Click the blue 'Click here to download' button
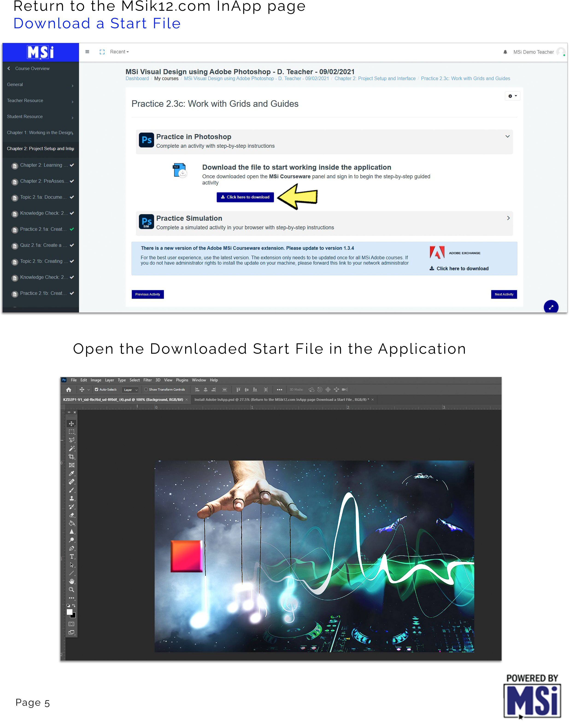This screenshot has height=728, width=569. pos(245,197)
